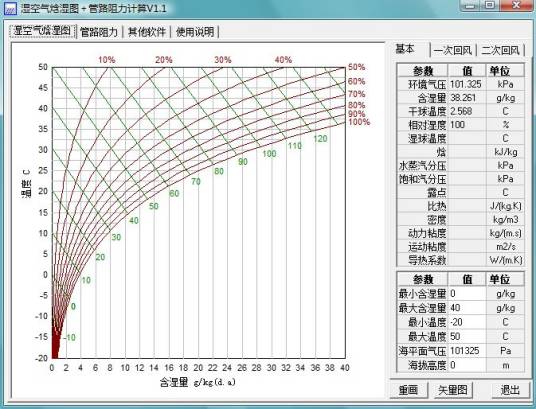The image size is (536, 409).
Task: Edit the 海拔高度 value 0
Action: click(x=467, y=365)
